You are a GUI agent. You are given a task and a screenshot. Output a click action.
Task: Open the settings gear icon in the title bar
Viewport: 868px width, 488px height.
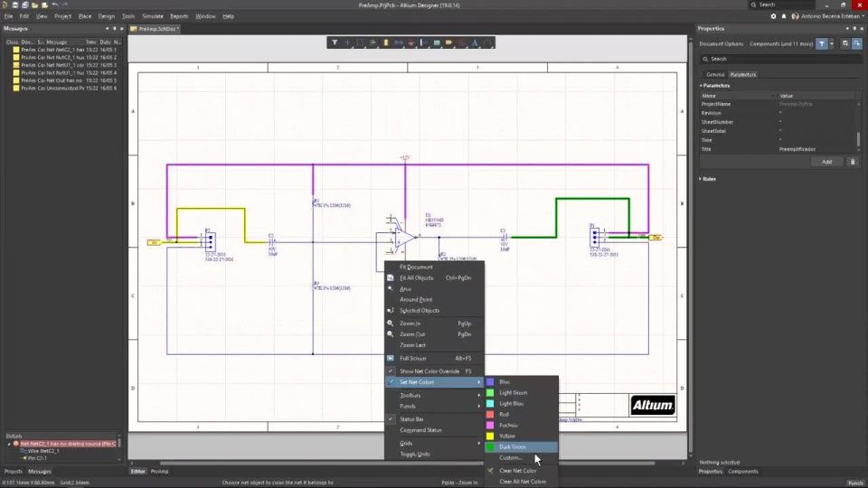click(773, 16)
